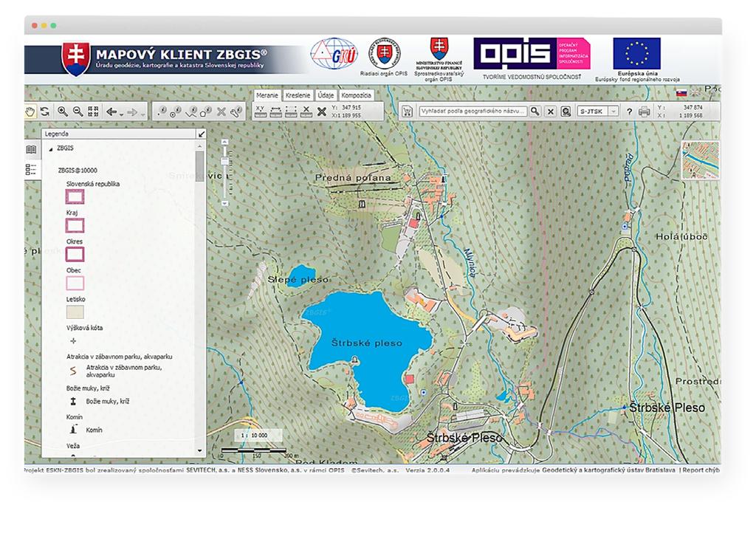Click the search settings globe icon
The width and height of the screenshot is (756, 556).
[566, 111]
